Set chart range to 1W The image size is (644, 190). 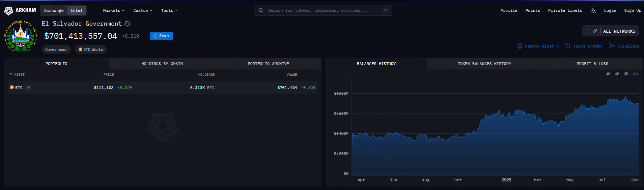click(608, 74)
